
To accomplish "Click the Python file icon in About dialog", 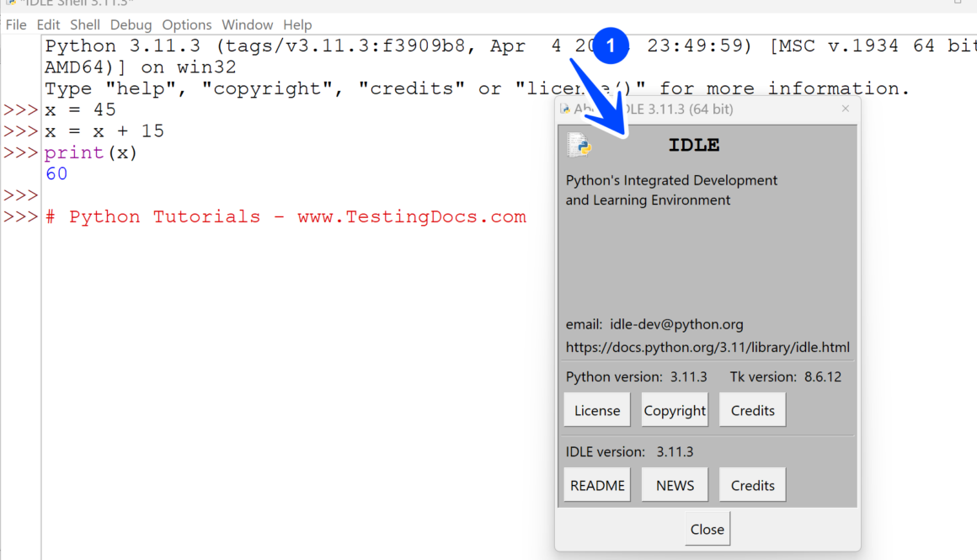I will (579, 145).
